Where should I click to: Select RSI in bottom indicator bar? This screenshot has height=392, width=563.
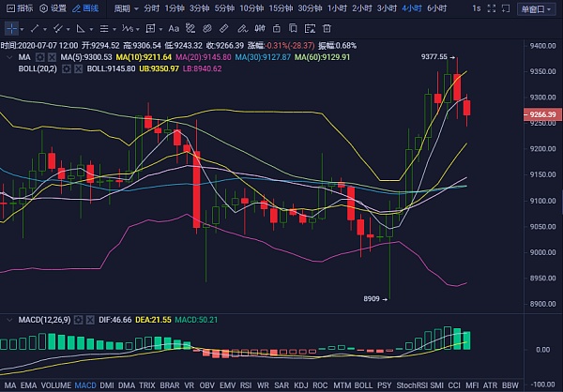click(x=246, y=385)
